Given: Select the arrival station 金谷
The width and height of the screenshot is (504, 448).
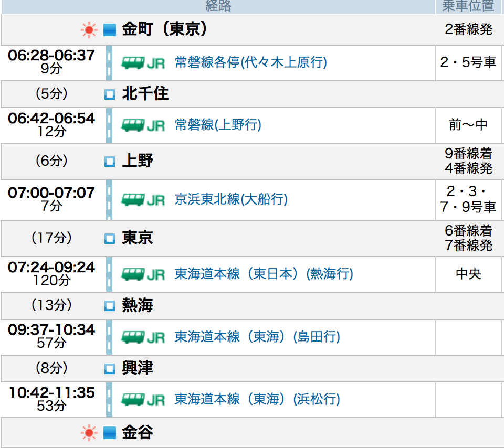Looking at the screenshot, I should pyautogui.click(x=138, y=432).
